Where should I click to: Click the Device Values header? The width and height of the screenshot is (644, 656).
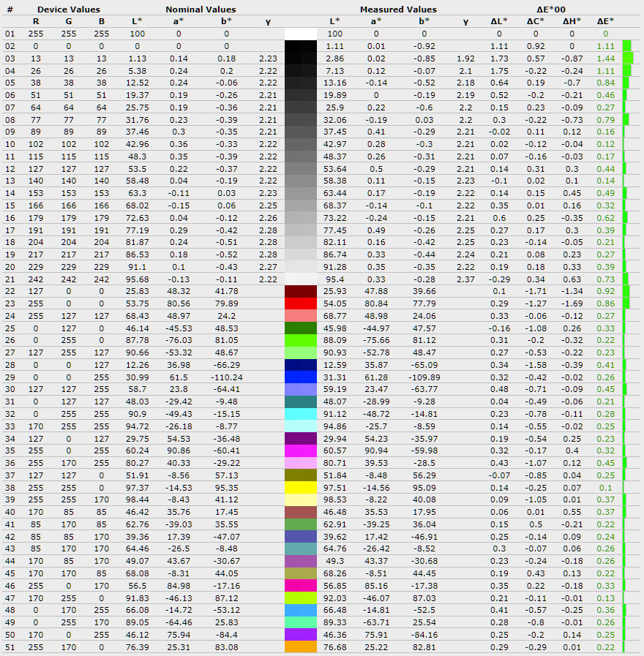tap(69, 10)
